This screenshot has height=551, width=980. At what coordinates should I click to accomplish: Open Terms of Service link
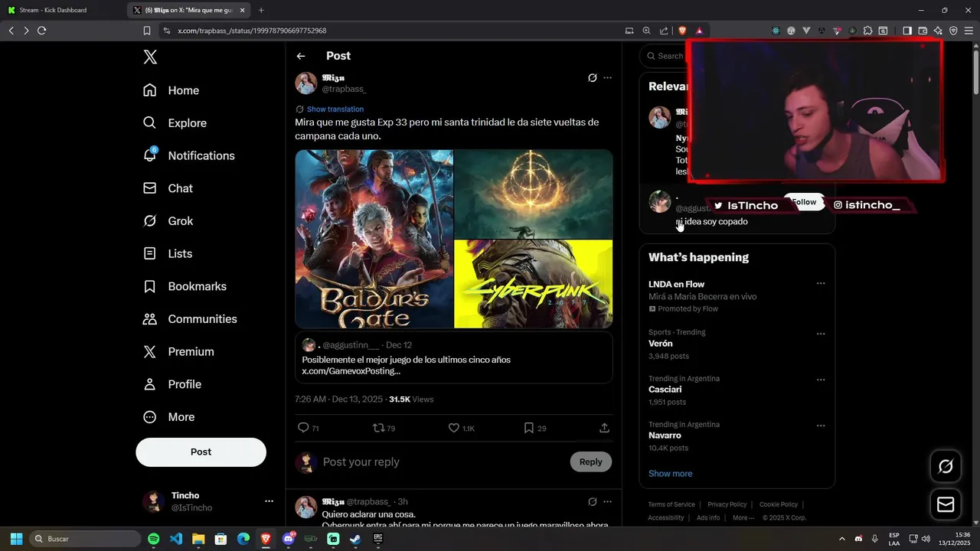pyautogui.click(x=671, y=504)
